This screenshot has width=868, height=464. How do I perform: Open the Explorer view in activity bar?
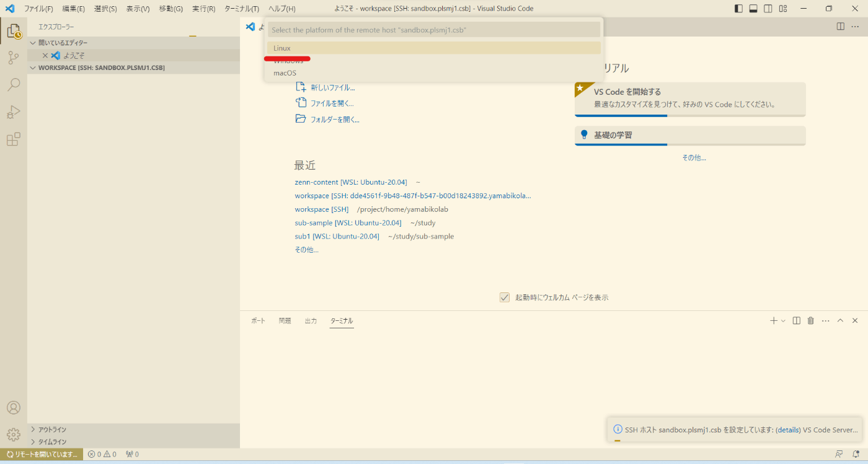point(14,30)
